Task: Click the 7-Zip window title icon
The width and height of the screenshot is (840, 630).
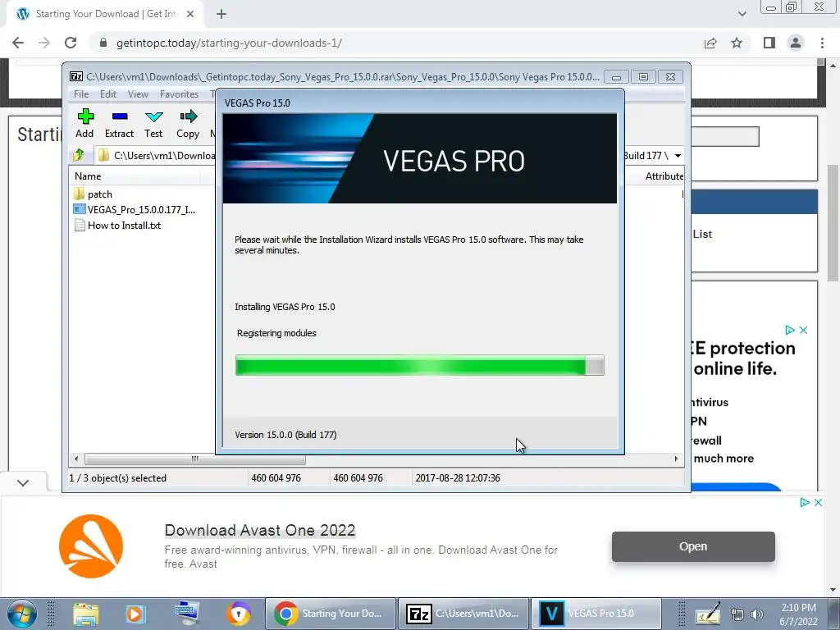Action: click(x=76, y=76)
